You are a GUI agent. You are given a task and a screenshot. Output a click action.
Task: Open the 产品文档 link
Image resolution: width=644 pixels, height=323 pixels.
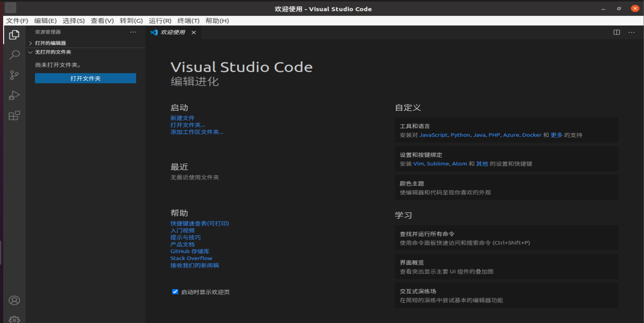coord(182,244)
